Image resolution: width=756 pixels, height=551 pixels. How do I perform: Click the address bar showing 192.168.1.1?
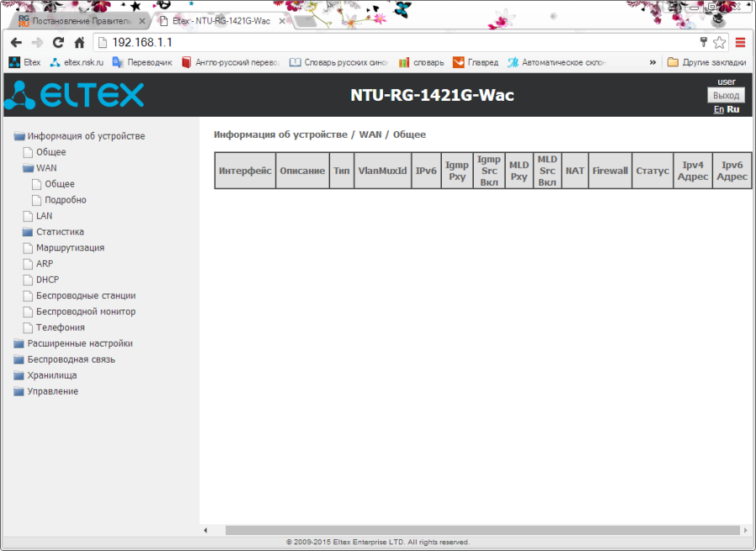(399, 43)
